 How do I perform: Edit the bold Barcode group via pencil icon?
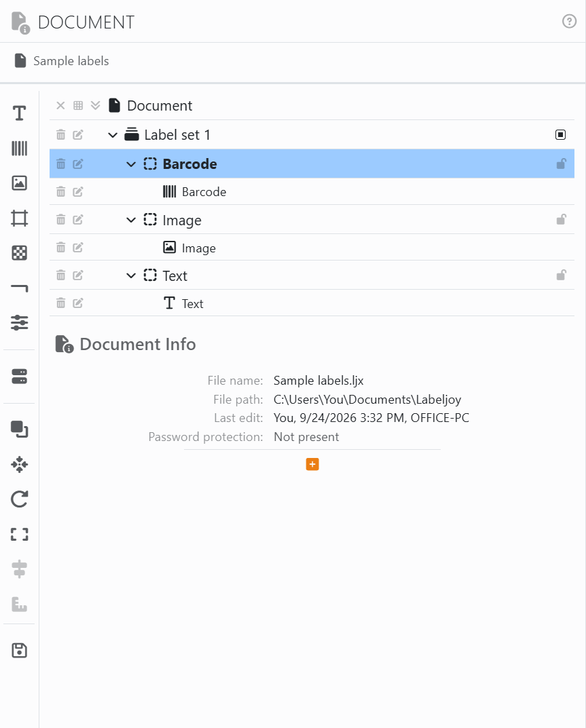coord(78,164)
